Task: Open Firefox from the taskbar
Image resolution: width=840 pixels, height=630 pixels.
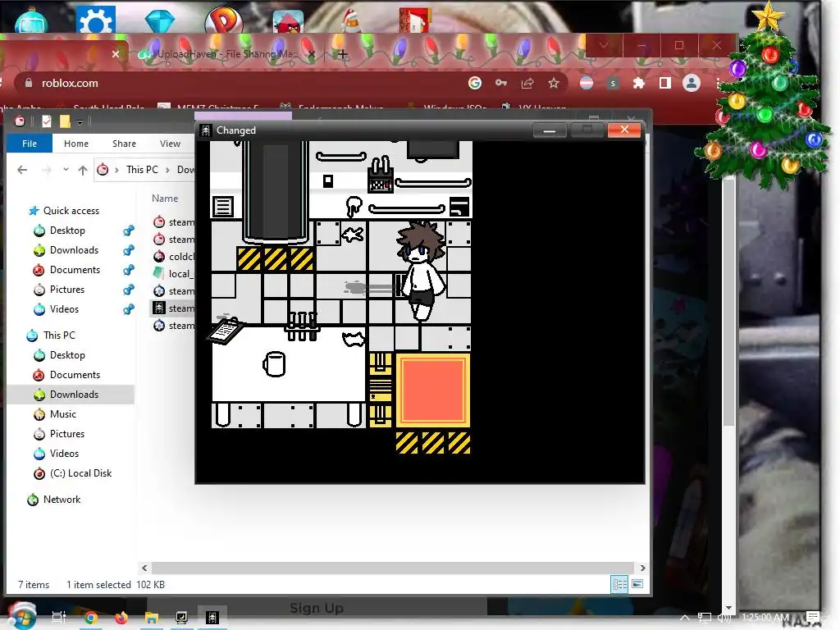Action: (x=121, y=618)
